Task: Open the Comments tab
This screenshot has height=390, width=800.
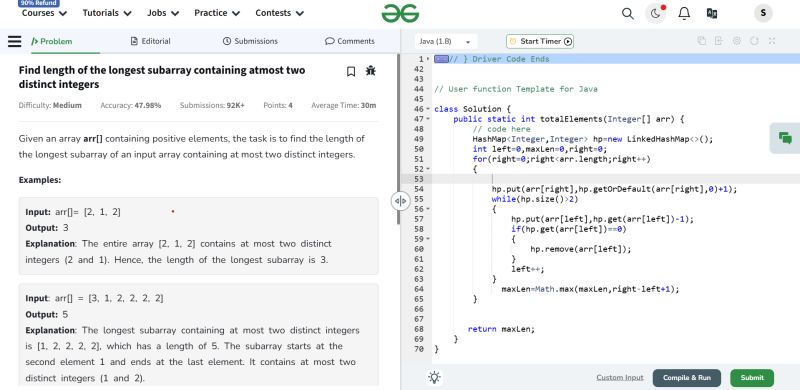Action: [350, 41]
